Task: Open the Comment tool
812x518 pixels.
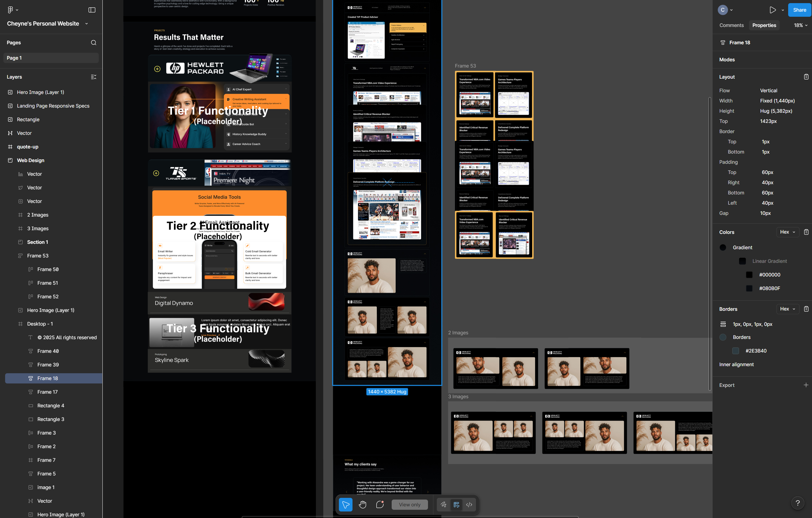Action: pyautogui.click(x=380, y=504)
